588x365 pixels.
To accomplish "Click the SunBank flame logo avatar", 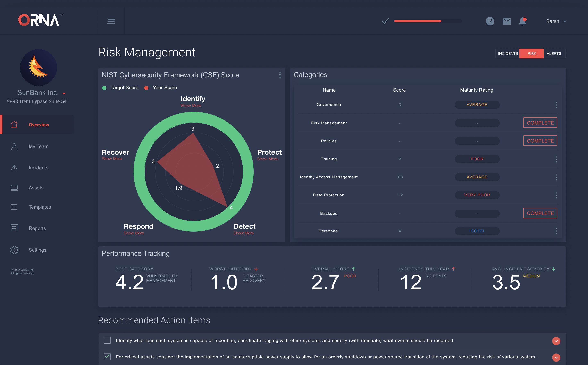I will click(x=39, y=67).
